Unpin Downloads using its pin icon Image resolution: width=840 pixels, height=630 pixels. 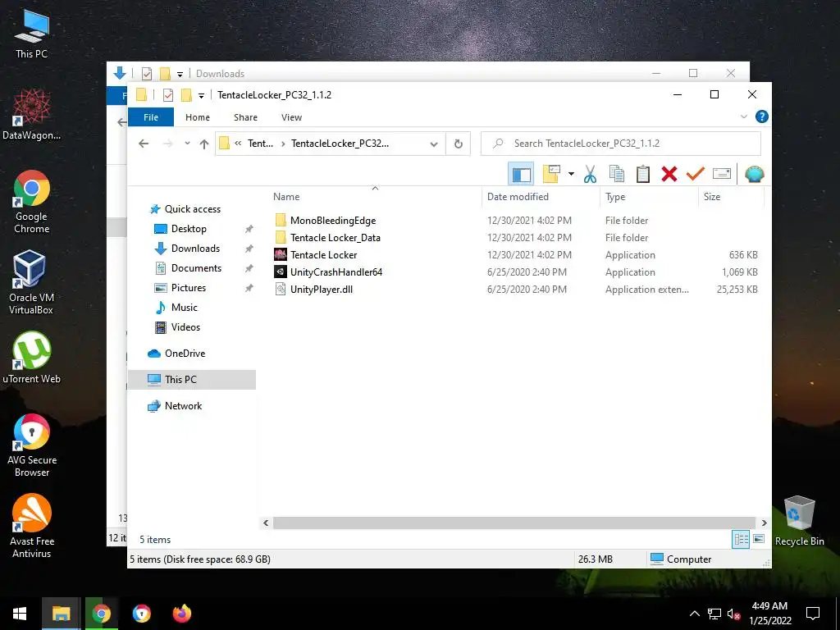[x=249, y=249]
